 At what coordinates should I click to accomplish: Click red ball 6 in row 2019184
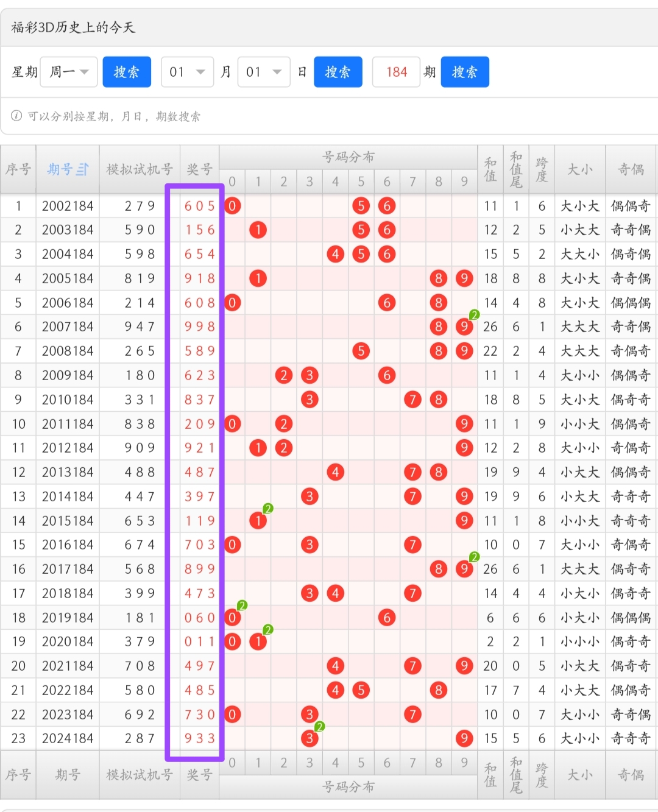(x=387, y=618)
